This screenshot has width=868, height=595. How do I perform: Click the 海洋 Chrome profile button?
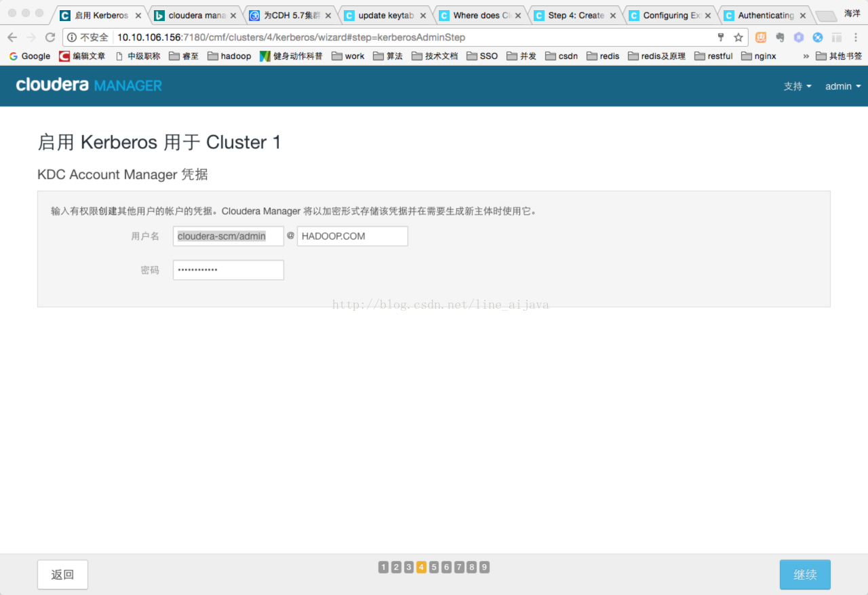[x=852, y=13]
